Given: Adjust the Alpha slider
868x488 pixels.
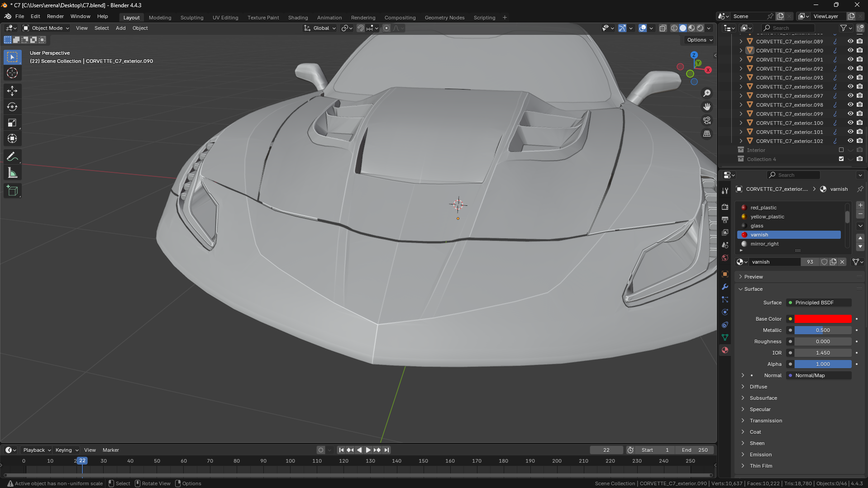Looking at the screenshot, I should [823, 364].
